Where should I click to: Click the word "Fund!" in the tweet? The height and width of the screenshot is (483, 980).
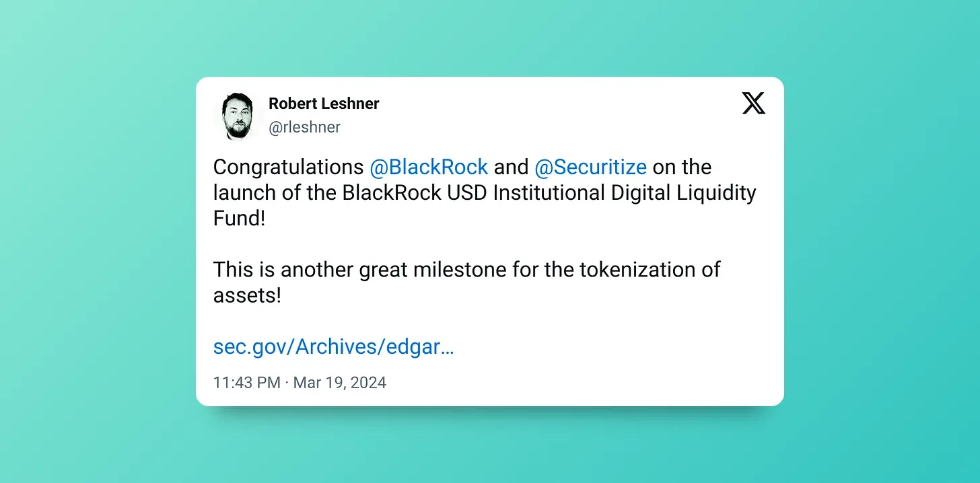pos(239,219)
